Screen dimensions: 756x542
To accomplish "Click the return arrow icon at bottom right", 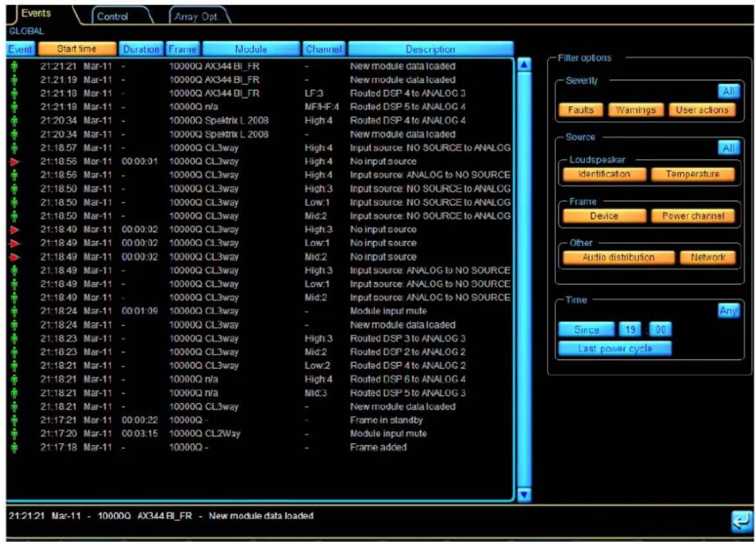I will pyautogui.click(x=742, y=522).
